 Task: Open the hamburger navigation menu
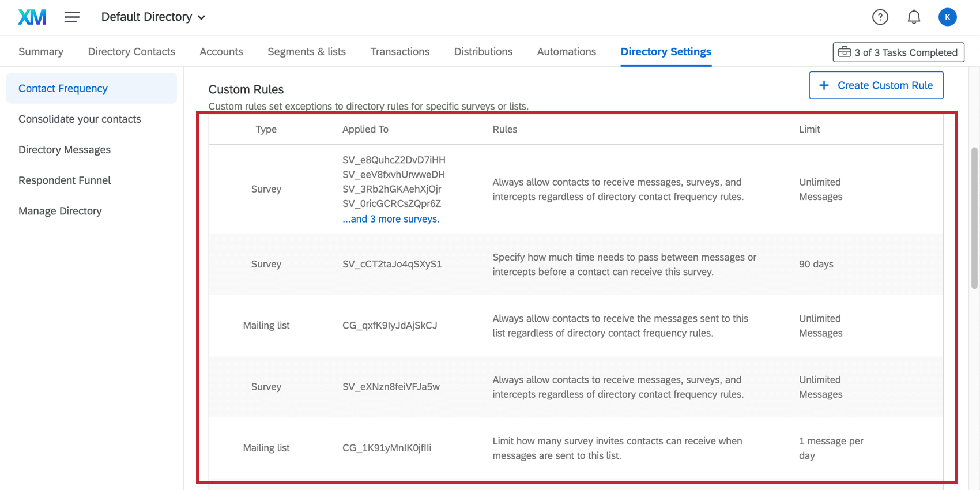72,17
